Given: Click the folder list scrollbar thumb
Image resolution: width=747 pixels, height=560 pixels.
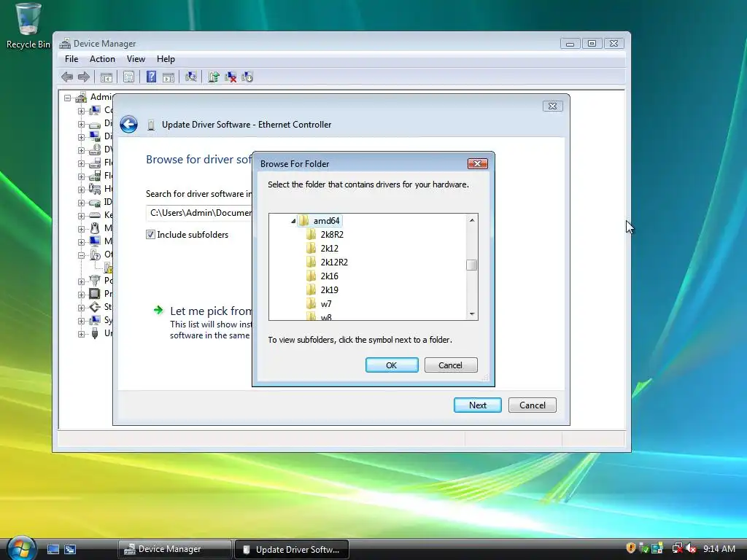Looking at the screenshot, I should (x=472, y=265).
